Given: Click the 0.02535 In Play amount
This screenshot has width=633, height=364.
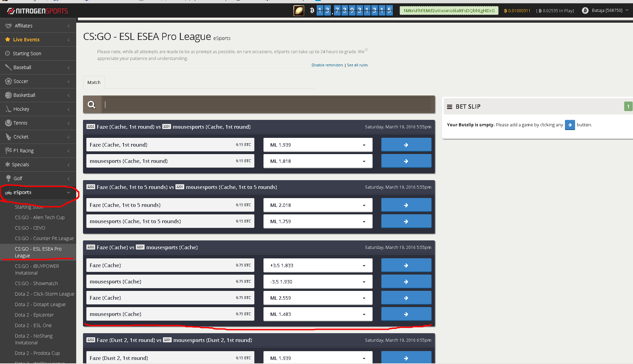Looking at the screenshot, I should [x=555, y=11].
